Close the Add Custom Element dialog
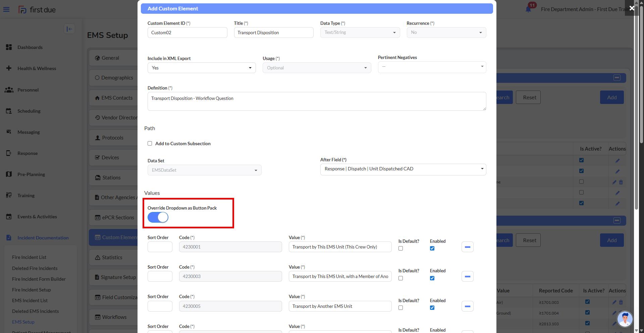 632,8
